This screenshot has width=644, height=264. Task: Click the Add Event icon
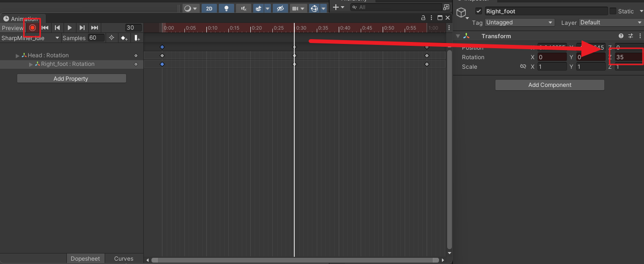(x=137, y=38)
